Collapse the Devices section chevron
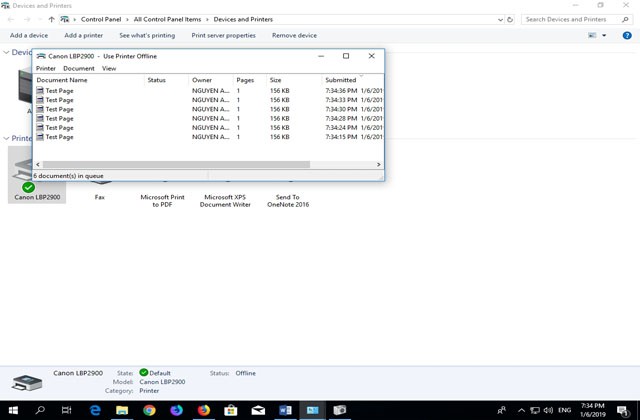640x420 pixels. (x=6, y=52)
